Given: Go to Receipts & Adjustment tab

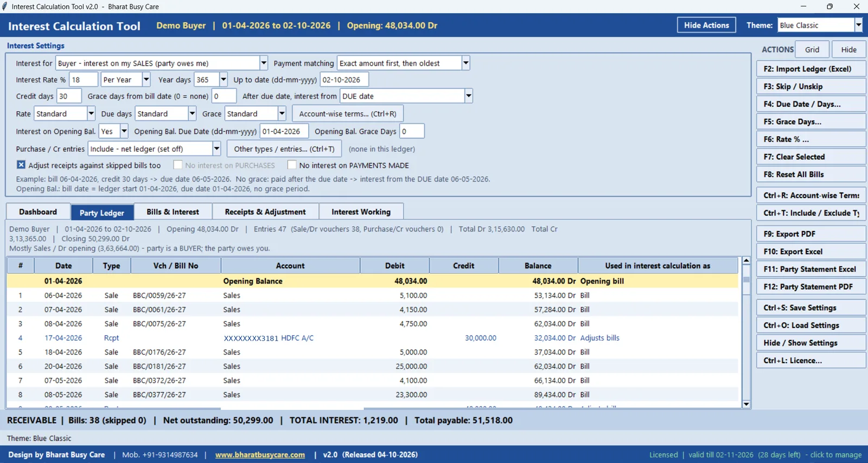Looking at the screenshot, I should tap(265, 212).
